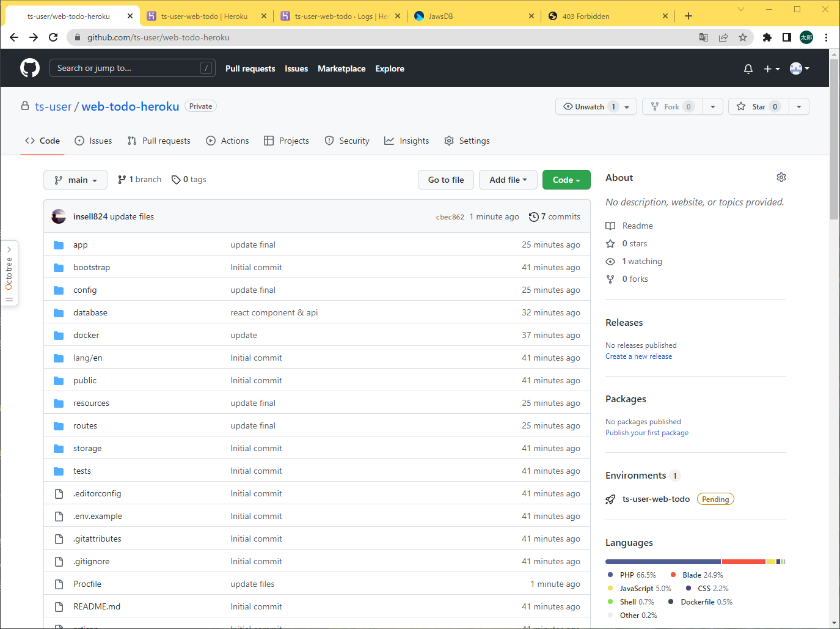Reload the current page
This screenshot has width=840, height=629.
53,37
